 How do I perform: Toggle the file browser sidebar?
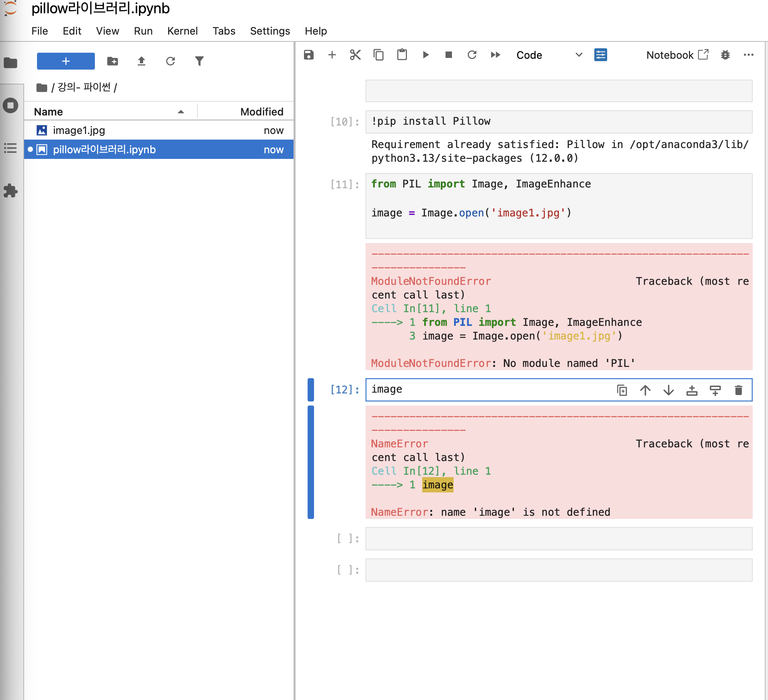tap(11, 63)
